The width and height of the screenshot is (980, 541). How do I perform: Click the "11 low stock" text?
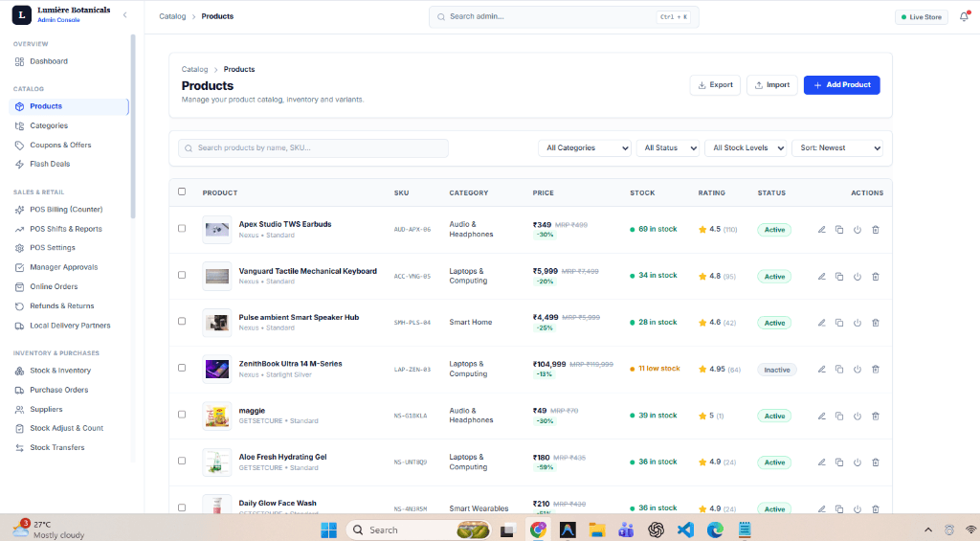click(x=658, y=369)
